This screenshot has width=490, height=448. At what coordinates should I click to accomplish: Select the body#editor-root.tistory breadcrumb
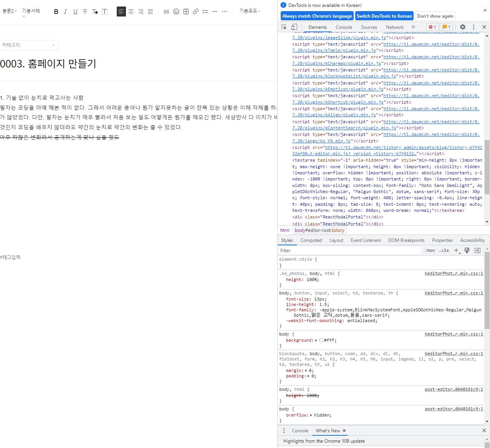(x=319, y=230)
